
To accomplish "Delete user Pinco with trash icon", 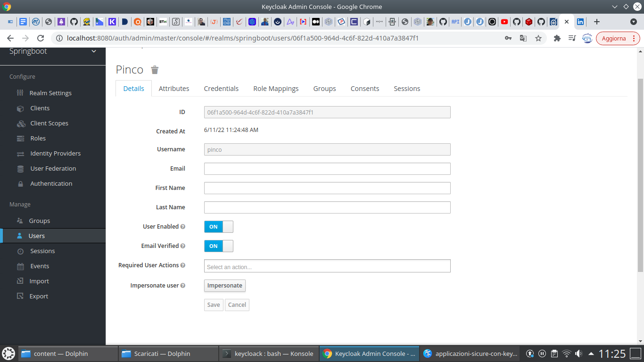I will pyautogui.click(x=155, y=70).
